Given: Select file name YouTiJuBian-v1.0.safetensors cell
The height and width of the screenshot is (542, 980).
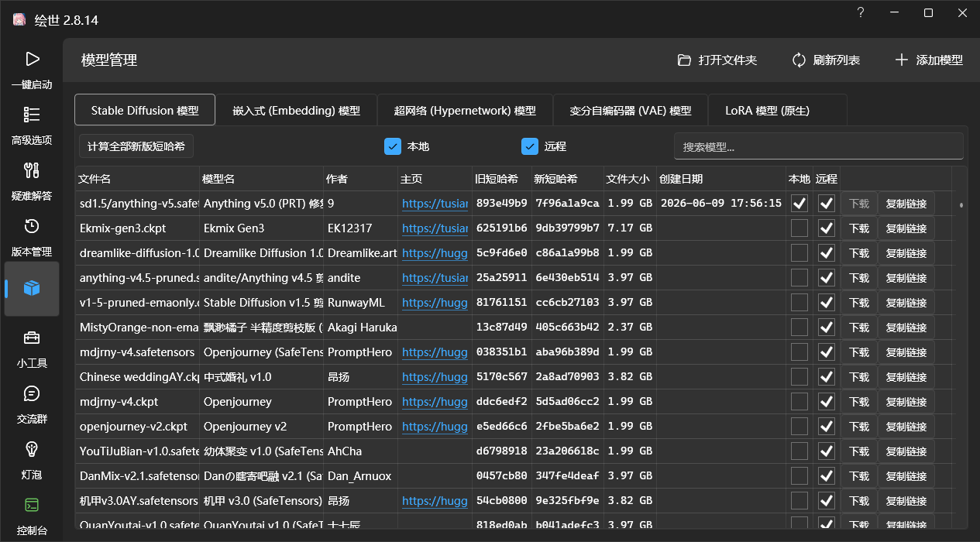Looking at the screenshot, I should pyautogui.click(x=137, y=451).
